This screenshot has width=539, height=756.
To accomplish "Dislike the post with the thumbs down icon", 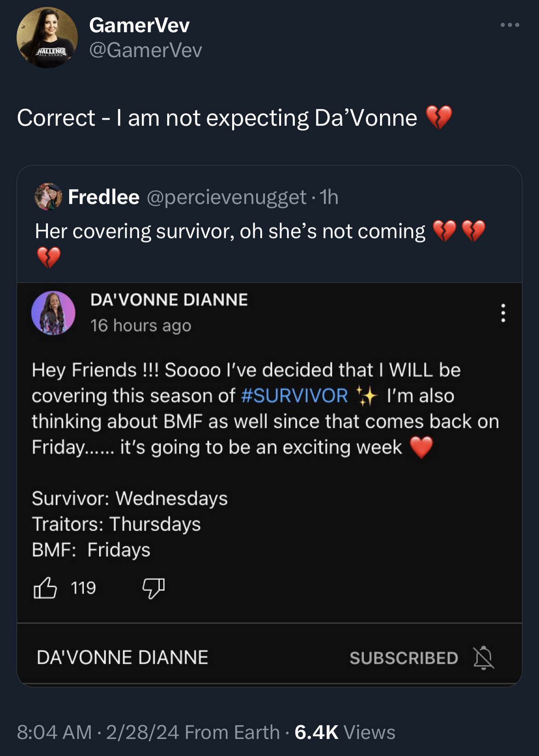I will tap(153, 588).
